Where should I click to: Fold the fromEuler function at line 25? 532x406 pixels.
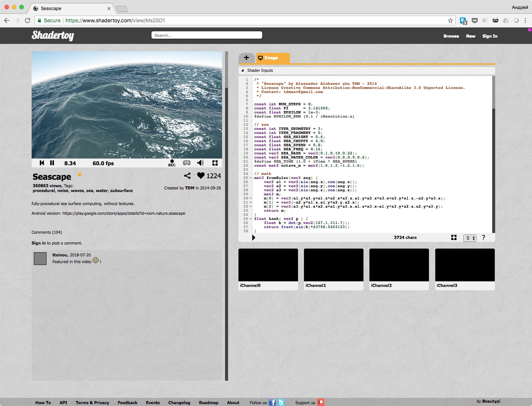coord(251,178)
